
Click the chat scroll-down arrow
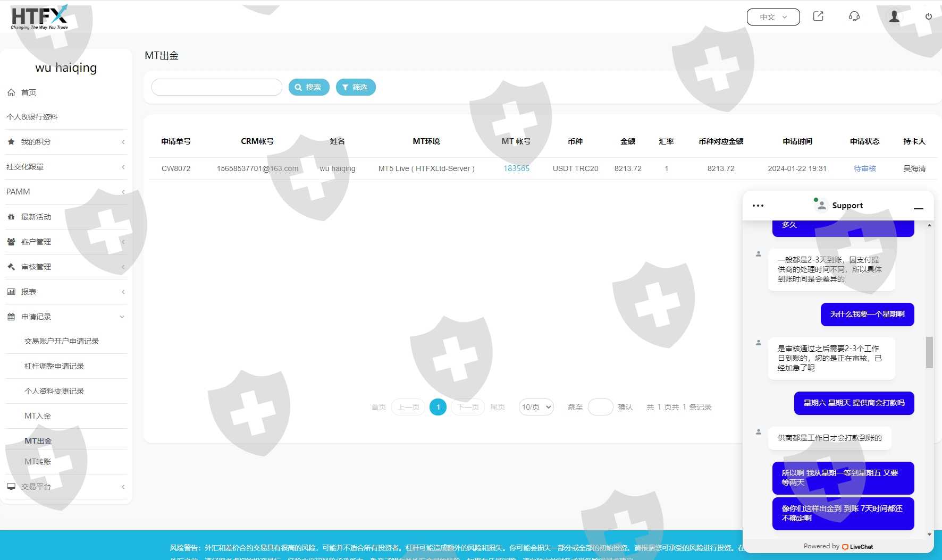(929, 534)
